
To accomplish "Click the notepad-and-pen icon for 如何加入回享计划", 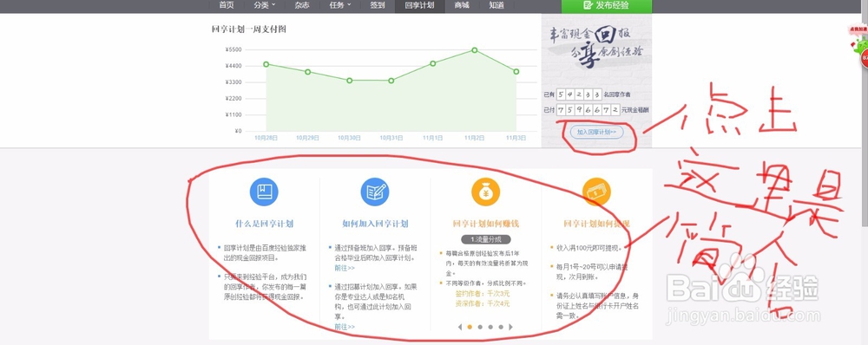I will coord(375,192).
